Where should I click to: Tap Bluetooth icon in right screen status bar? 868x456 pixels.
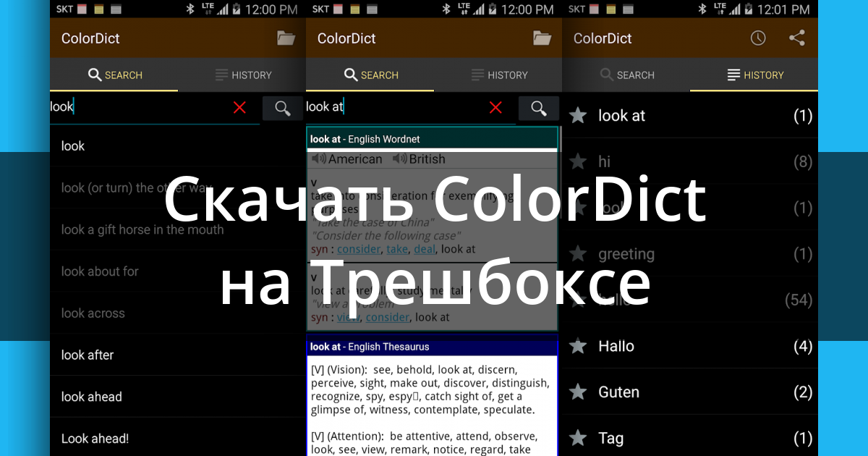[x=702, y=9]
